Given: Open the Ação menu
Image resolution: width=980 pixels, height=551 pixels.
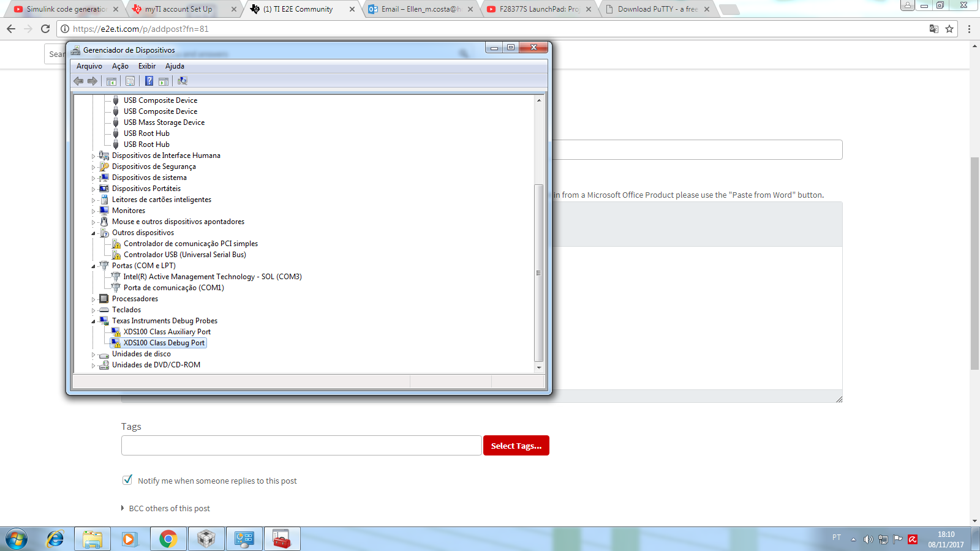Looking at the screenshot, I should [120, 66].
